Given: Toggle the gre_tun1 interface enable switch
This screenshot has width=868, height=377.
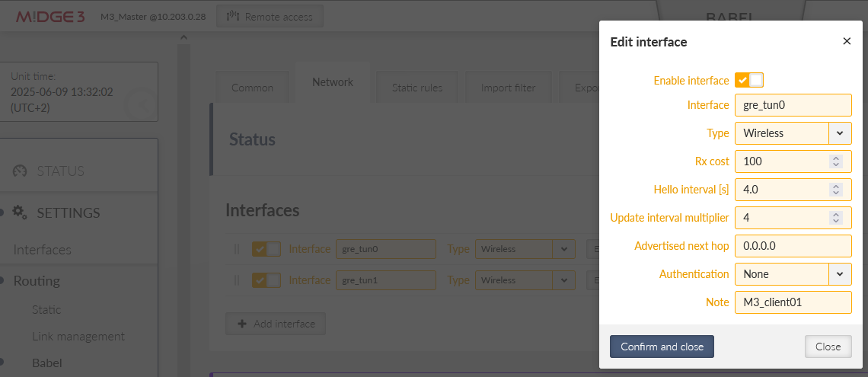Looking at the screenshot, I should pos(266,280).
